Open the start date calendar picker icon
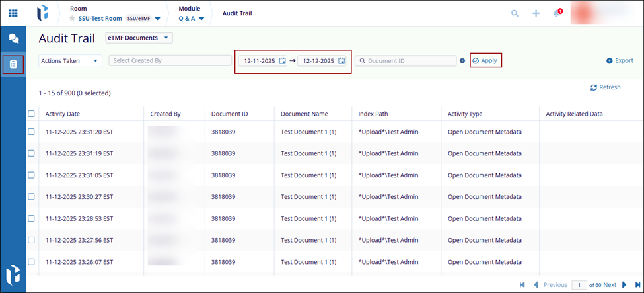The height and width of the screenshot is (293, 644). pos(283,61)
